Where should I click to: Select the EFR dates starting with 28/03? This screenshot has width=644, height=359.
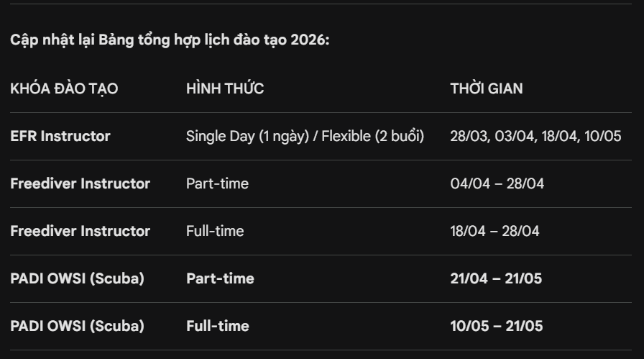(x=535, y=136)
